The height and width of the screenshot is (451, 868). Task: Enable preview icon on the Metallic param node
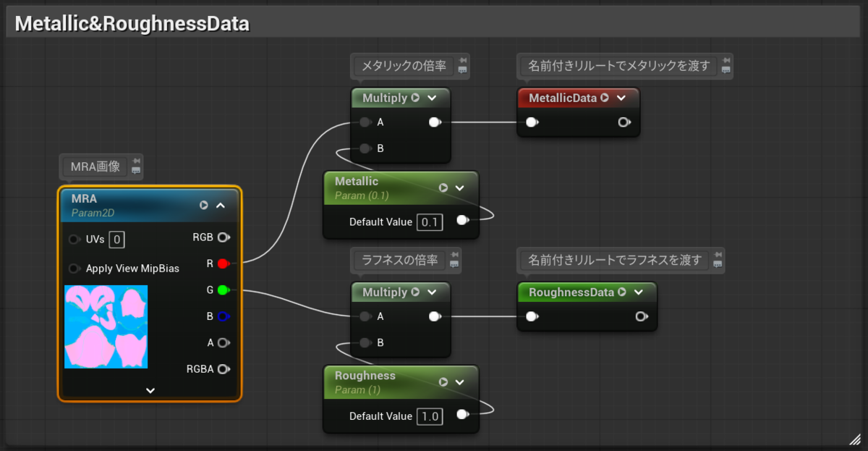coord(443,188)
